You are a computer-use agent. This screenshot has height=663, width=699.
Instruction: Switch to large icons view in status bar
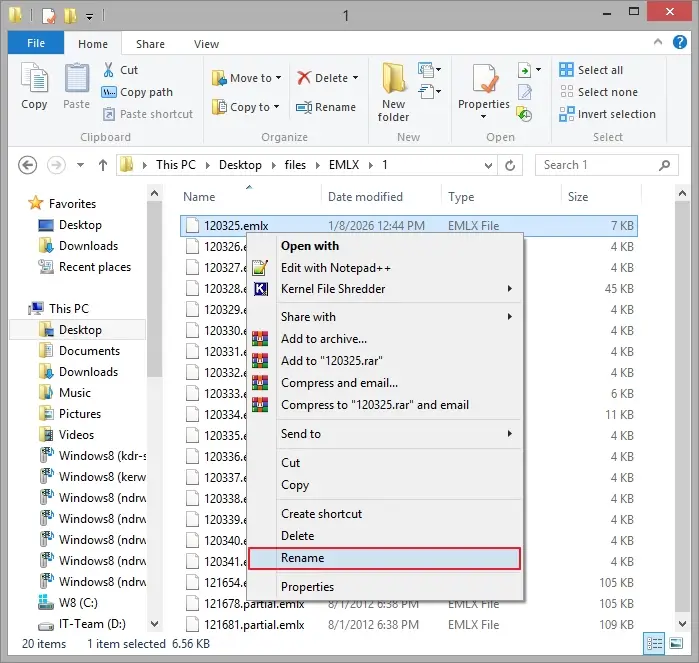676,643
